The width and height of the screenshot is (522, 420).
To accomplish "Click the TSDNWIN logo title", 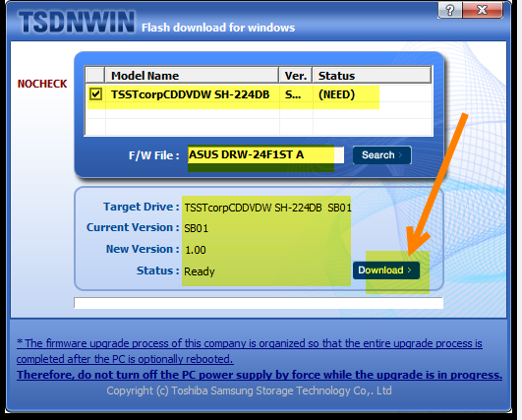I will (77, 22).
